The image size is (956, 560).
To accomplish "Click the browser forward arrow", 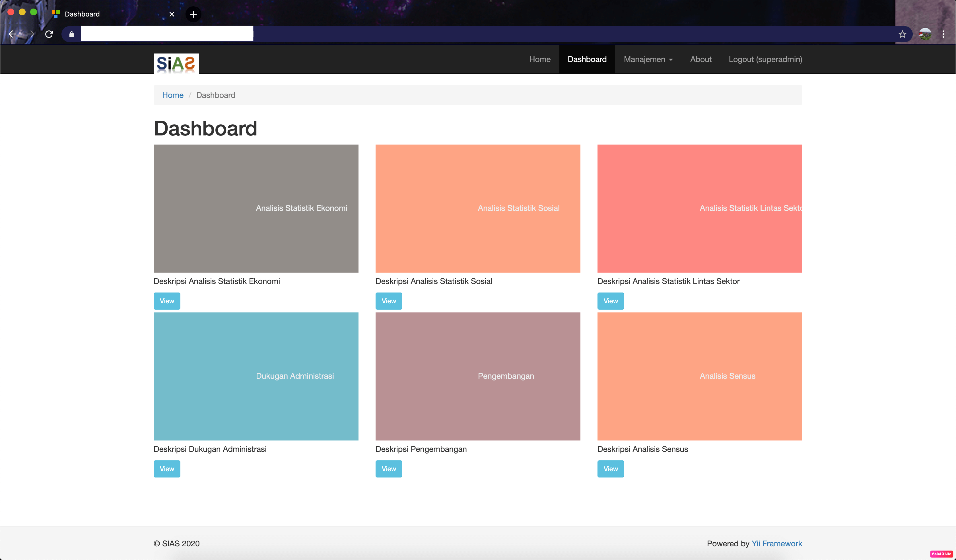I will point(31,34).
